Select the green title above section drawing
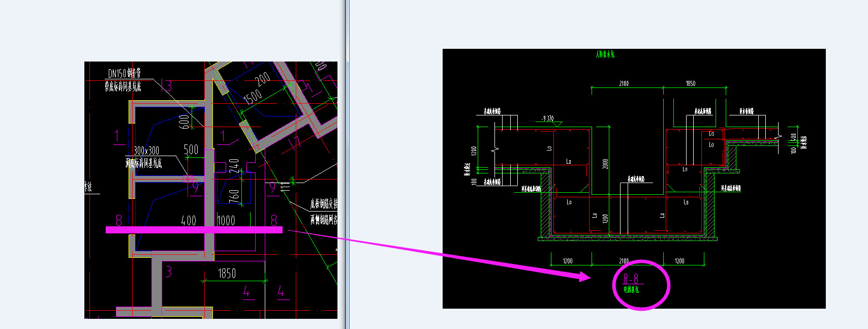 point(605,54)
